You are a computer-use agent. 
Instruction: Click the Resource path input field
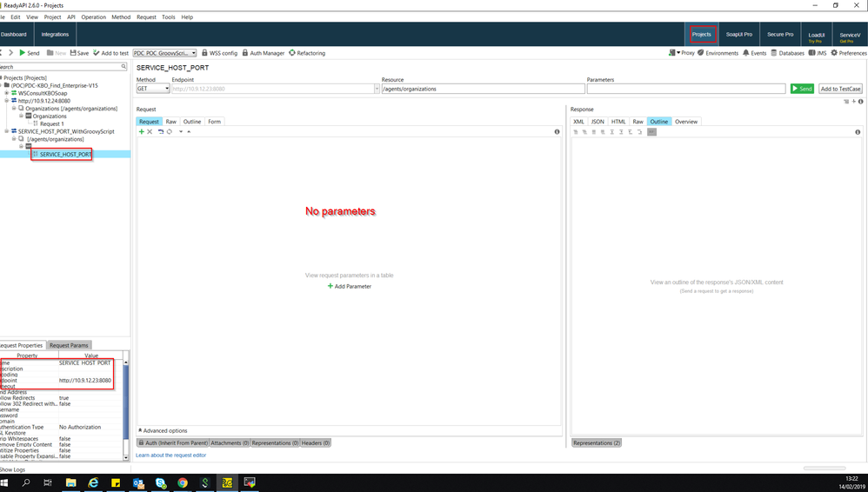click(x=483, y=89)
